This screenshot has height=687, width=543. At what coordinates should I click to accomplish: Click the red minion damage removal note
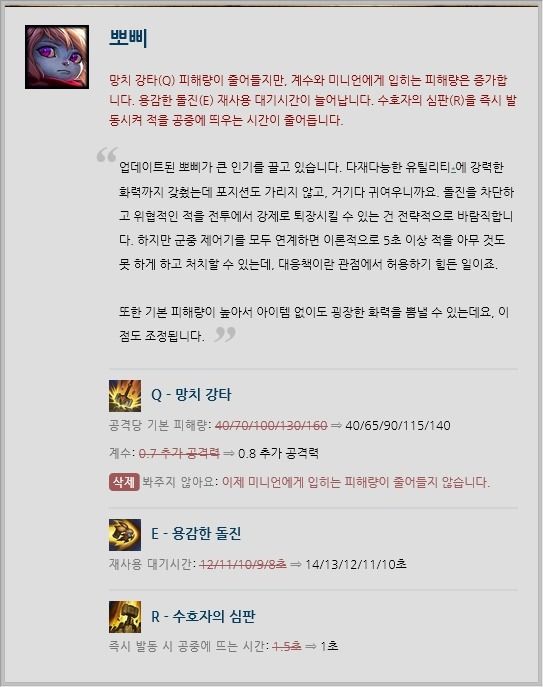click(356, 482)
